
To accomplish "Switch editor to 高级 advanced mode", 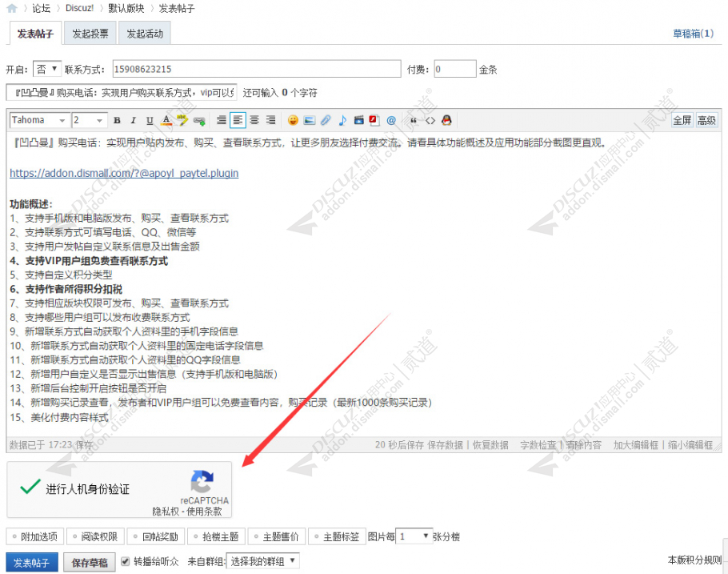I will (706, 120).
